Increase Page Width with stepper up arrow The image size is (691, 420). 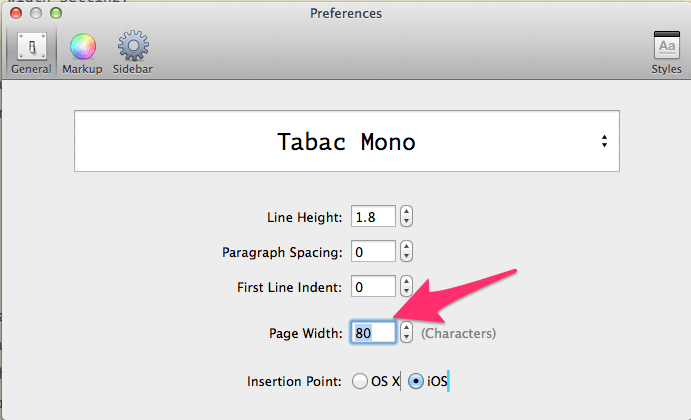(406, 327)
